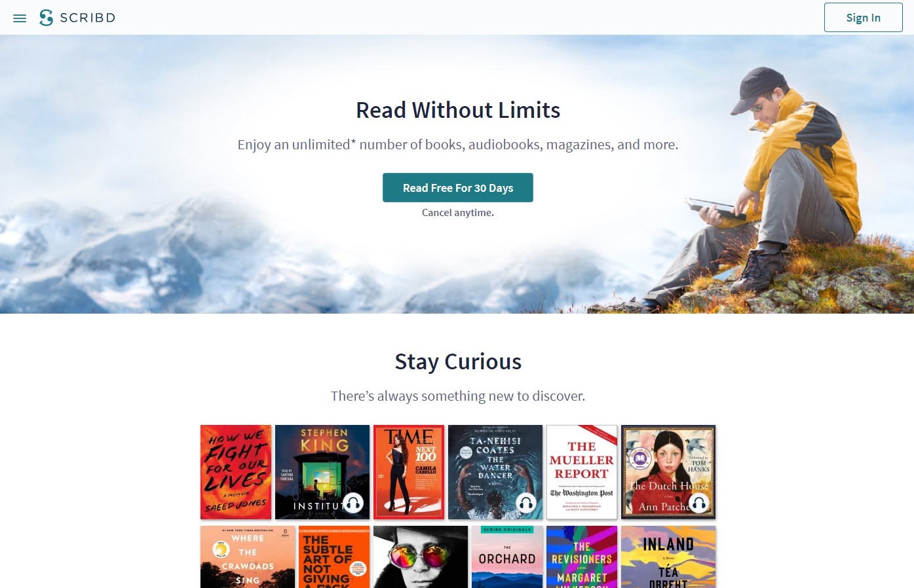The image size is (914, 588).
Task: Open How We Fight For Our Lives cover
Action: click(x=236, y=472)
